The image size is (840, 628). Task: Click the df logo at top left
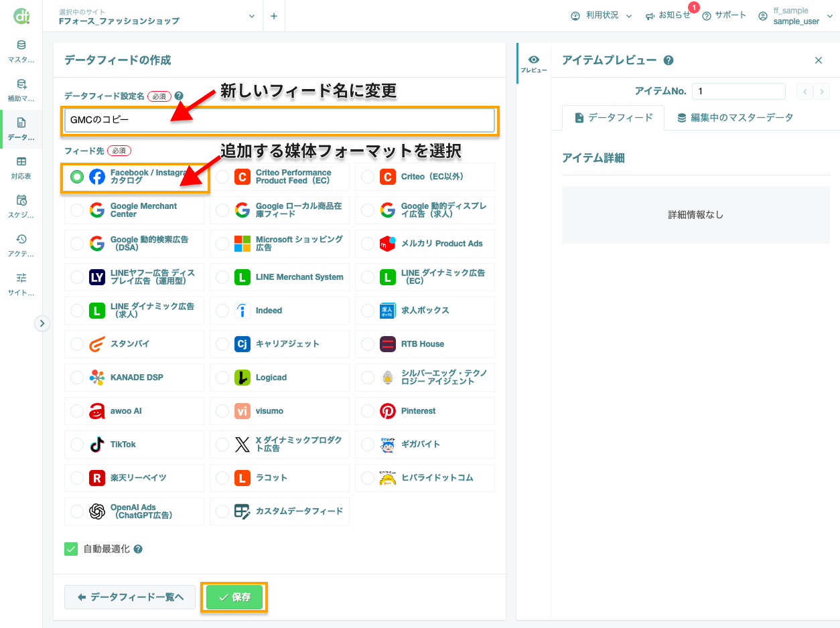coord(21,16)
